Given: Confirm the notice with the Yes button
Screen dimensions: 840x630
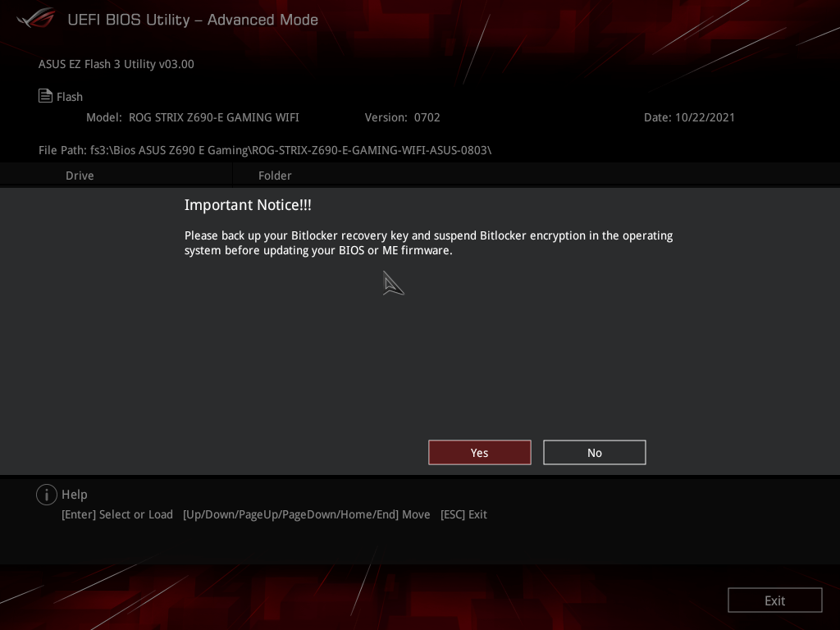Looking at the screenshot, I should click(479, 453).
